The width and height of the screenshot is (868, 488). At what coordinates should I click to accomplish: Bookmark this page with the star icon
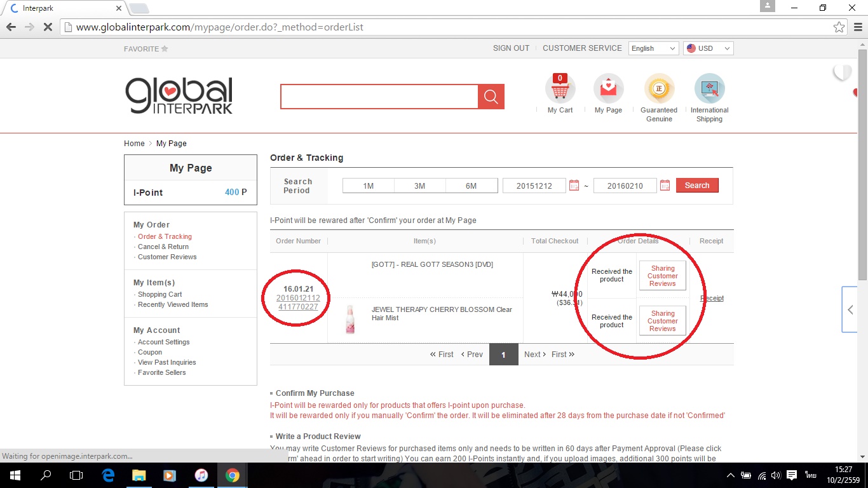[839, 27]
